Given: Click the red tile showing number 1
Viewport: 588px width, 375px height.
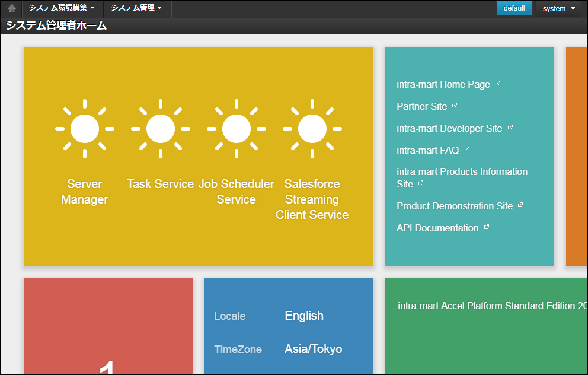Looking at the screenshot, I should (x=108, y=326).
